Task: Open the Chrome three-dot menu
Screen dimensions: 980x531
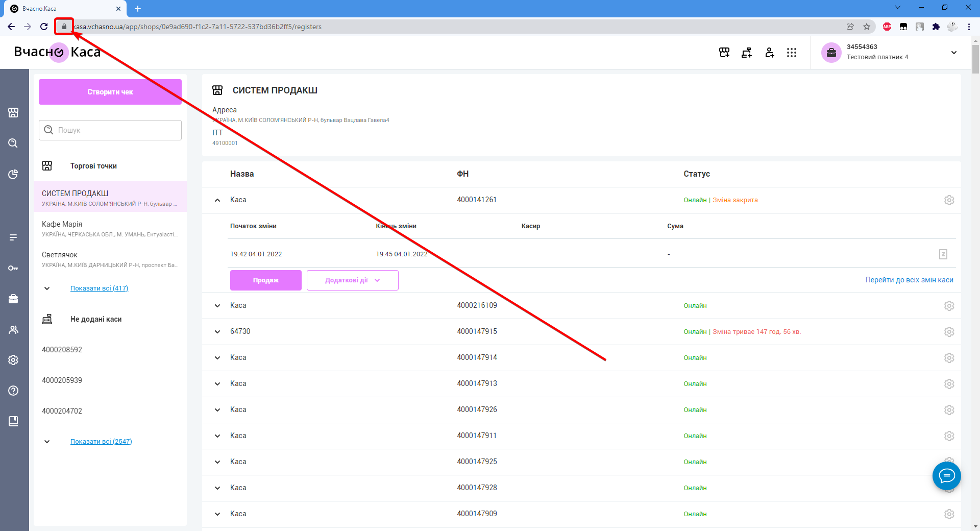Action: coord(969,27)
